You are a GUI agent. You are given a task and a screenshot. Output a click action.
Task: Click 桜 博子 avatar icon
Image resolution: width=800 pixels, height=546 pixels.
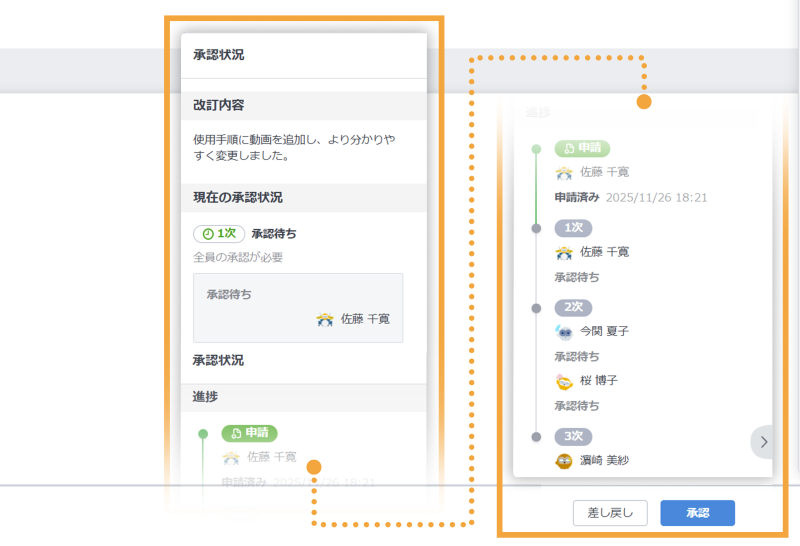564,381
